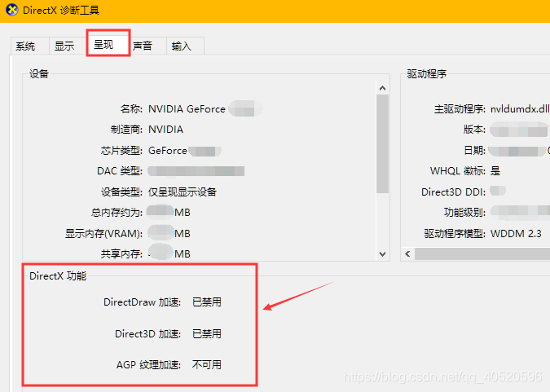Click the DirectX 诊断工具 window title

click(x=61, y=10)
